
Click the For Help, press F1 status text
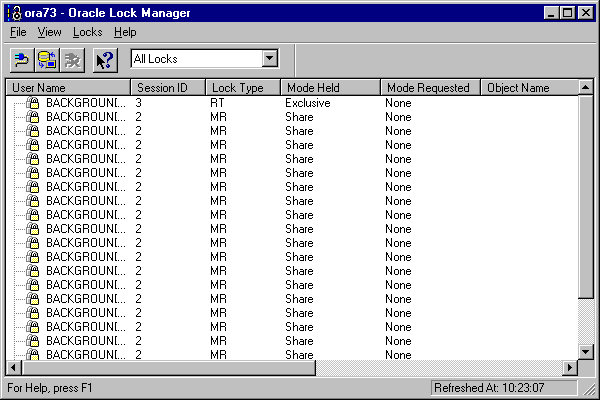tap(50, 388)
